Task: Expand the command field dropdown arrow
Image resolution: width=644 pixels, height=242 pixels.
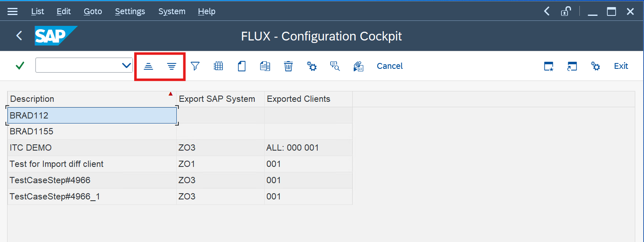Action: click(x=126, y=66)
